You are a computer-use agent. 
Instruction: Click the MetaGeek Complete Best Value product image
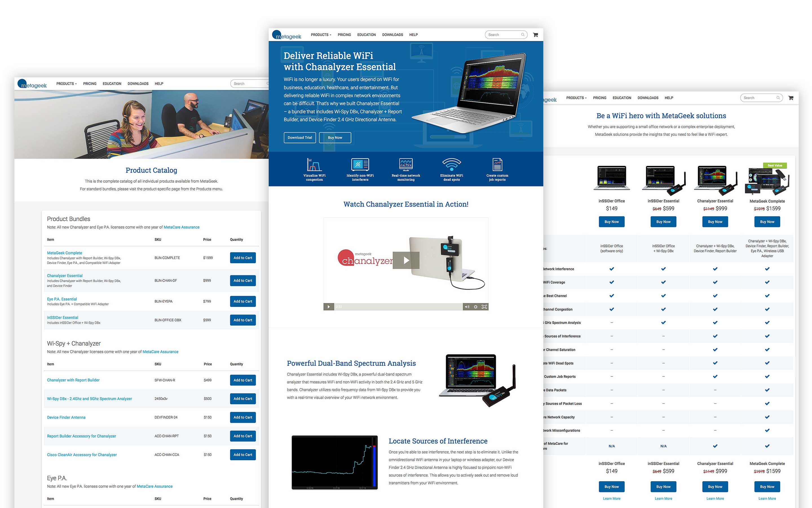(x=767, y=179)
